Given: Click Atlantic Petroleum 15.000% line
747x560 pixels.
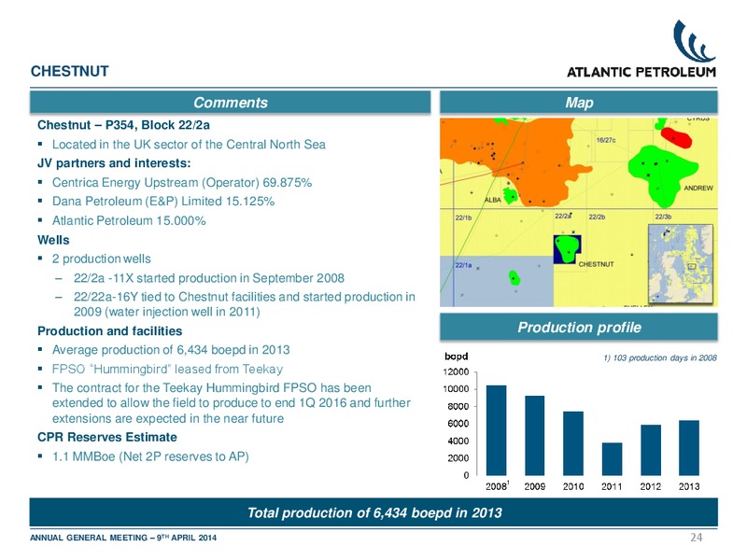Looking at the screenshot, I should click(x=129, y=220).
